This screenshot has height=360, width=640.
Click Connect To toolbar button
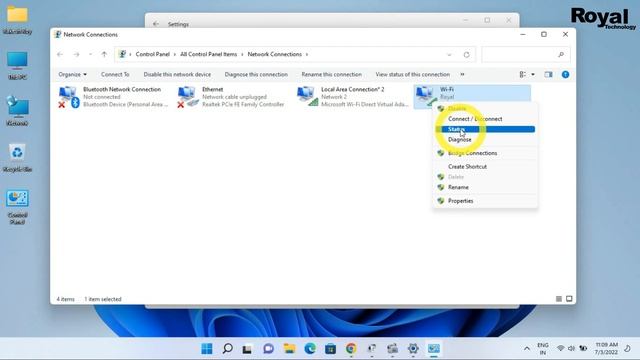tap(115, 74)
